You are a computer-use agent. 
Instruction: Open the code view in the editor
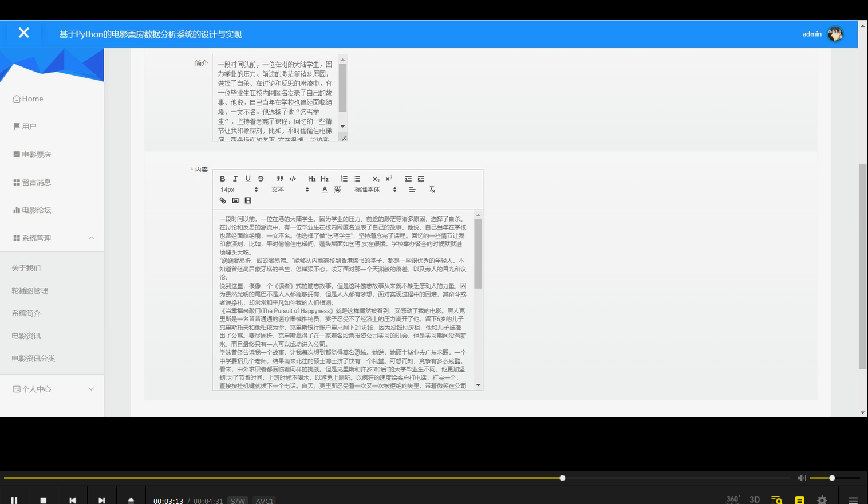(x=293, y=179)
